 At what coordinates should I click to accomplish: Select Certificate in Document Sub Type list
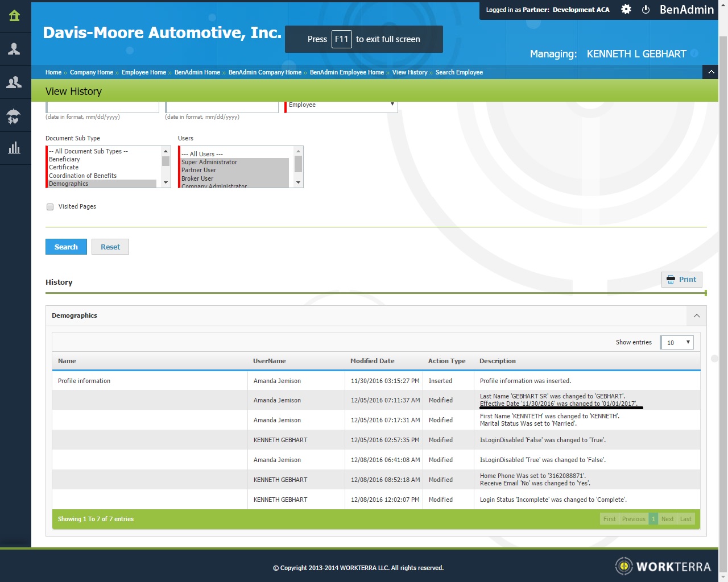(x=102, y=168)
